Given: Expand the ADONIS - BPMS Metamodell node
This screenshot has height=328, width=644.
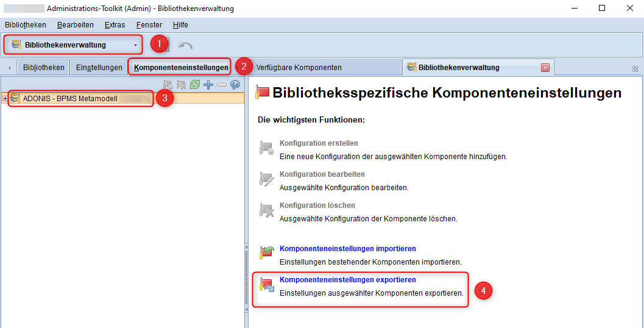Looking at the screenshot, I should (5, 99).
